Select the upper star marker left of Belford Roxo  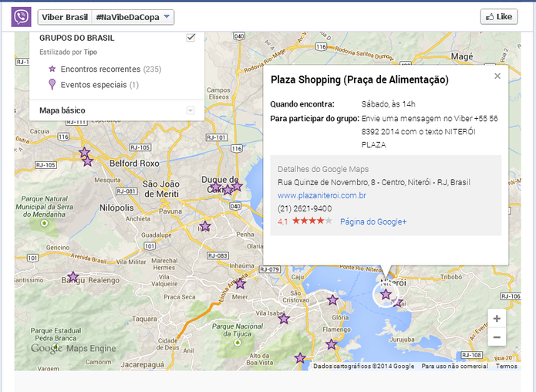pos(84,153)
